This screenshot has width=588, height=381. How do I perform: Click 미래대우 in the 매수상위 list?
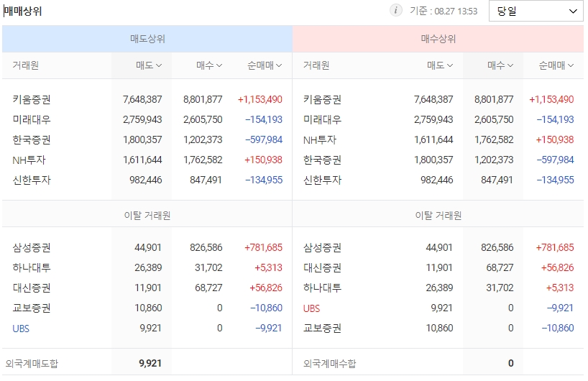[x=322, y=119]
